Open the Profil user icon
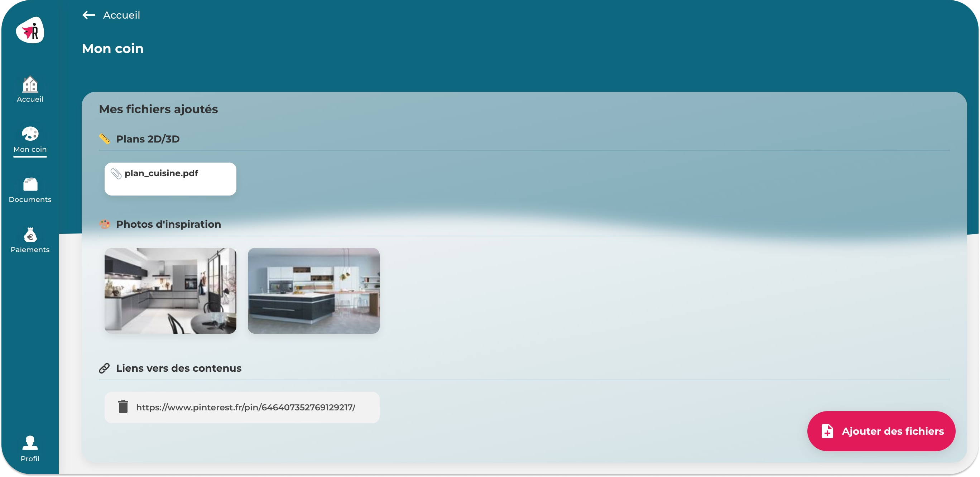980x477 pixels. (x=30, y=443)
